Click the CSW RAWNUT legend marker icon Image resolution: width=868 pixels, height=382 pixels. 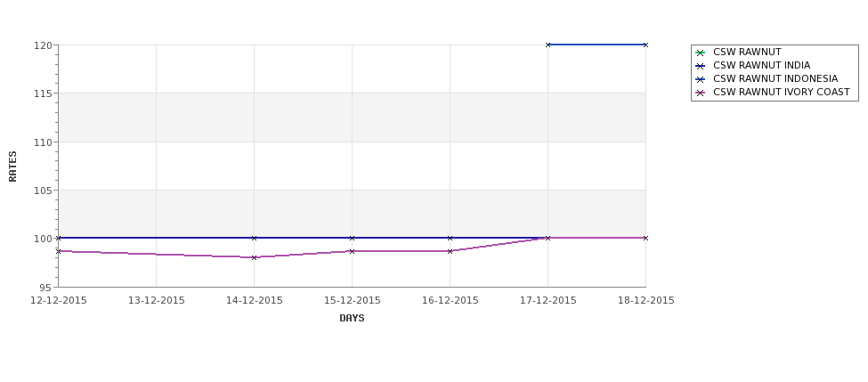pyautogui.click(x=701, y=53)
